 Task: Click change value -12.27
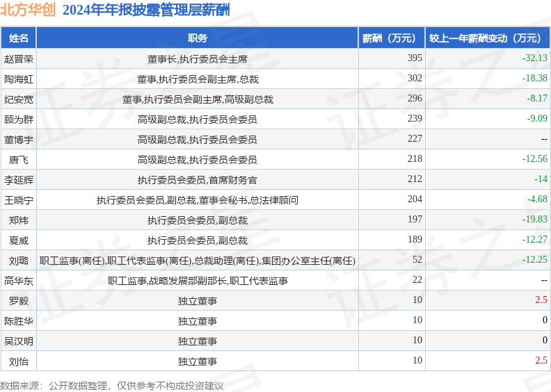click(534, 239)
